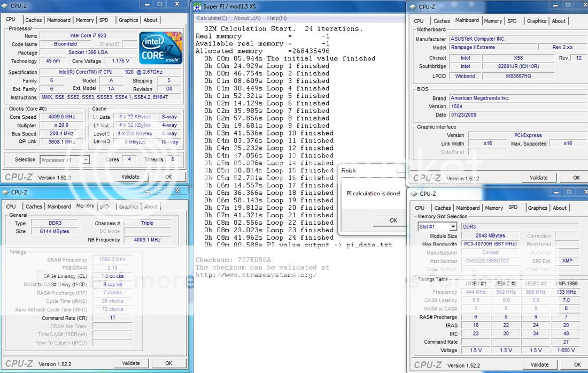Image resolution: width=588 pixels, height=373 pixels.
Task: Click the xtremesystems.org URL in Super PI
Action: 256,275
